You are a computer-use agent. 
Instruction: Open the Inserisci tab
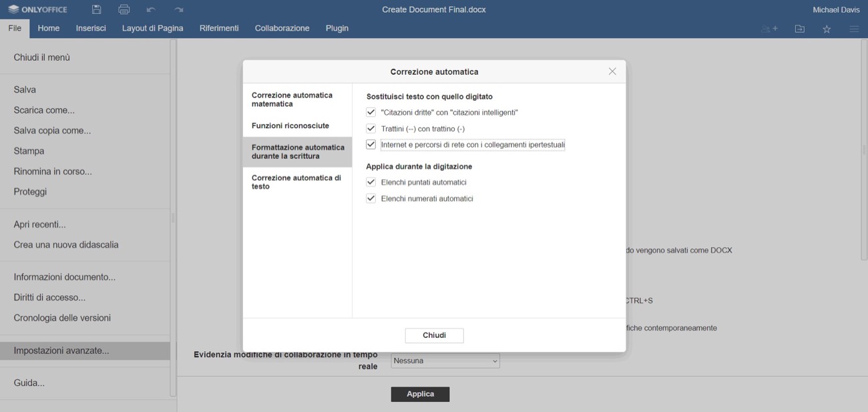point(91,28)
